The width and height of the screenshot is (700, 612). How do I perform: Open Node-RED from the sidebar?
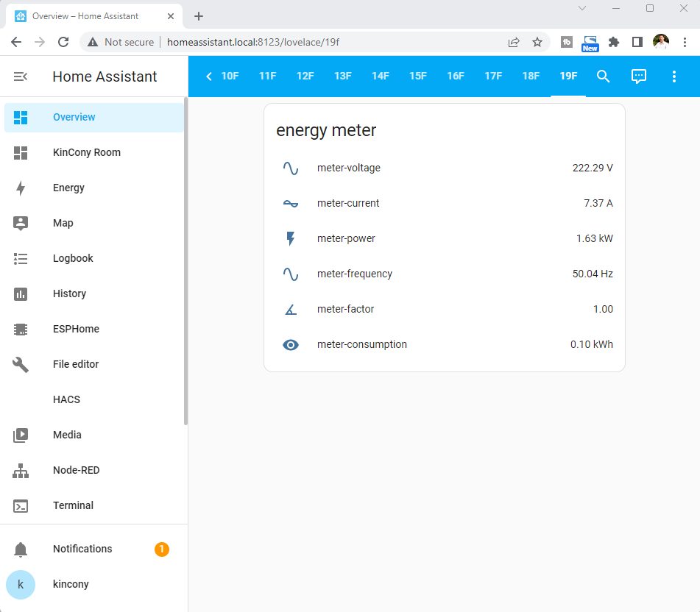click(x=76, y=470)
